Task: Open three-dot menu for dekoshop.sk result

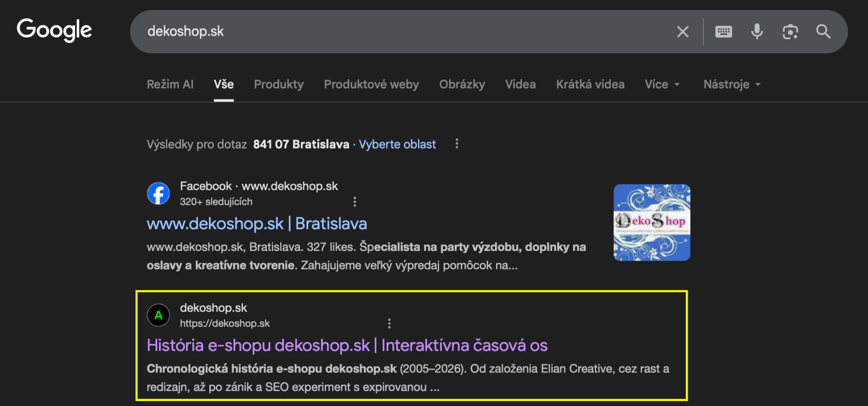Action: tap(389, 323)
